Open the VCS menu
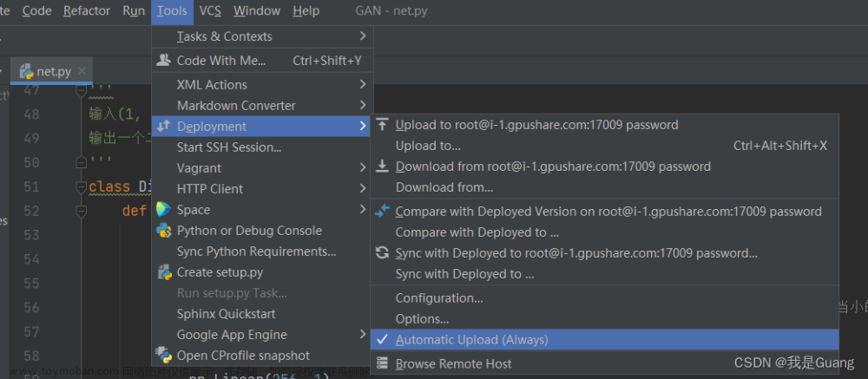The width and height of the screenshot is (868, 379). click(x=210, y=11)
